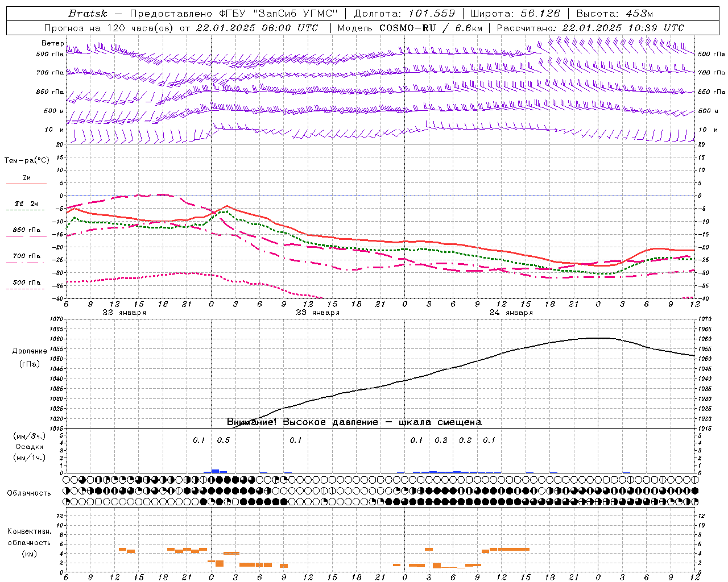Click the 0.2 precipitation value
The height and width of the screenshot is (582, 728).
465,440
